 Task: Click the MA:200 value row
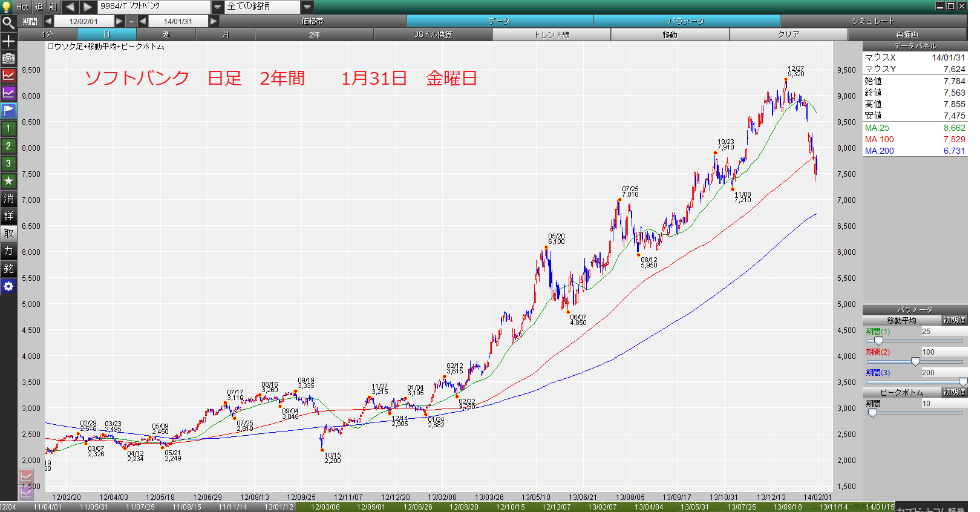[915, 151]
